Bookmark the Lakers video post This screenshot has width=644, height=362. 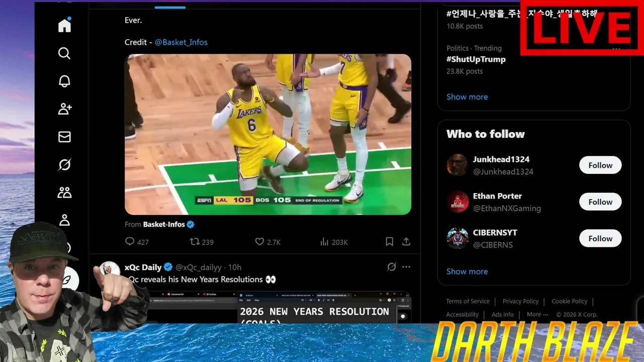(x=389, y=242)
